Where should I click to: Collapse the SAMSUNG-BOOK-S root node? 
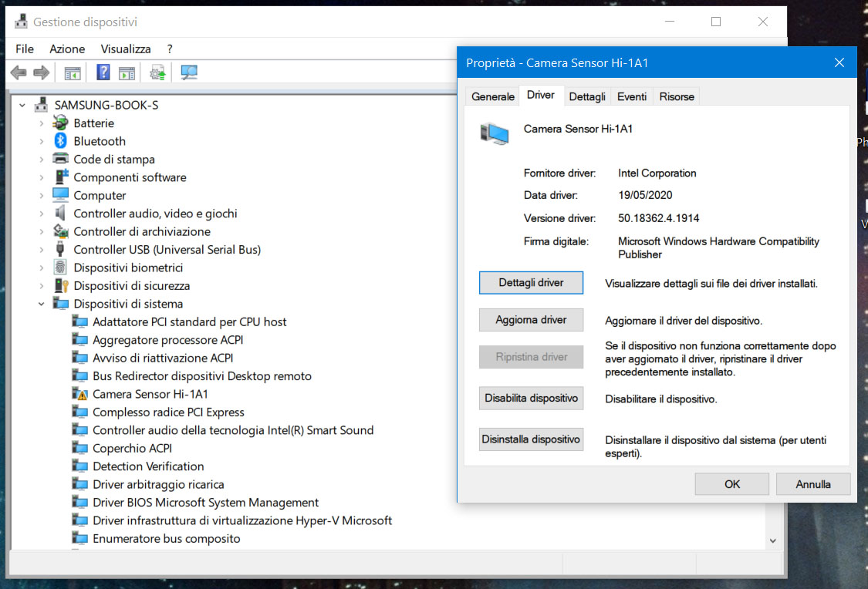click(x=22, y=105)
